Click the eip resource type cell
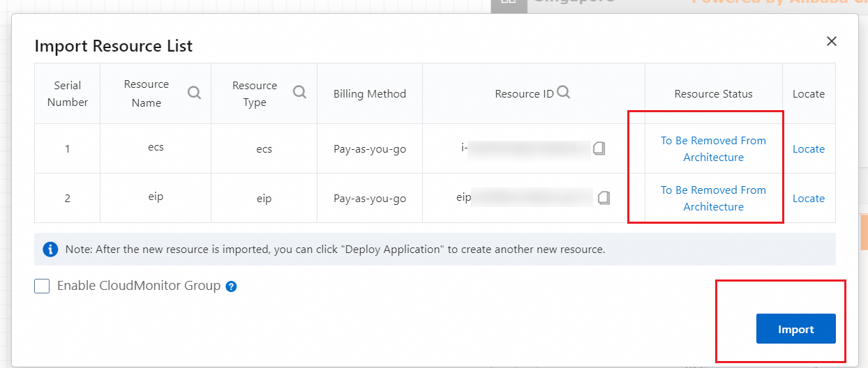868x368 pixels. [264, 199]
